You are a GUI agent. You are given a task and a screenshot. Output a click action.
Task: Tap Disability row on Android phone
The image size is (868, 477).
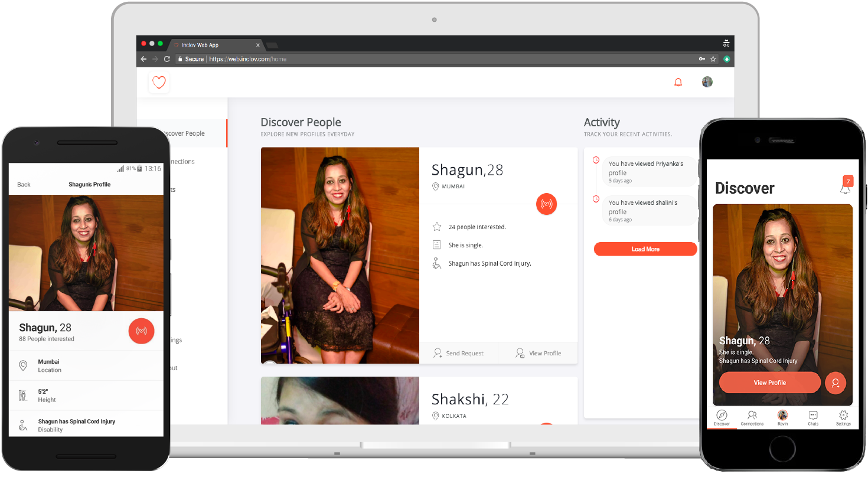pyautogui.click(x=86, y=424)
